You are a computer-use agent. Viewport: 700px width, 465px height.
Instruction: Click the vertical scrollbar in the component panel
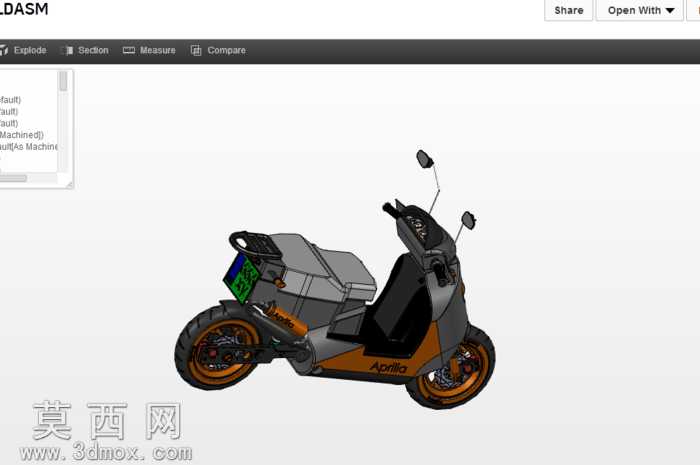pos(63,120)
